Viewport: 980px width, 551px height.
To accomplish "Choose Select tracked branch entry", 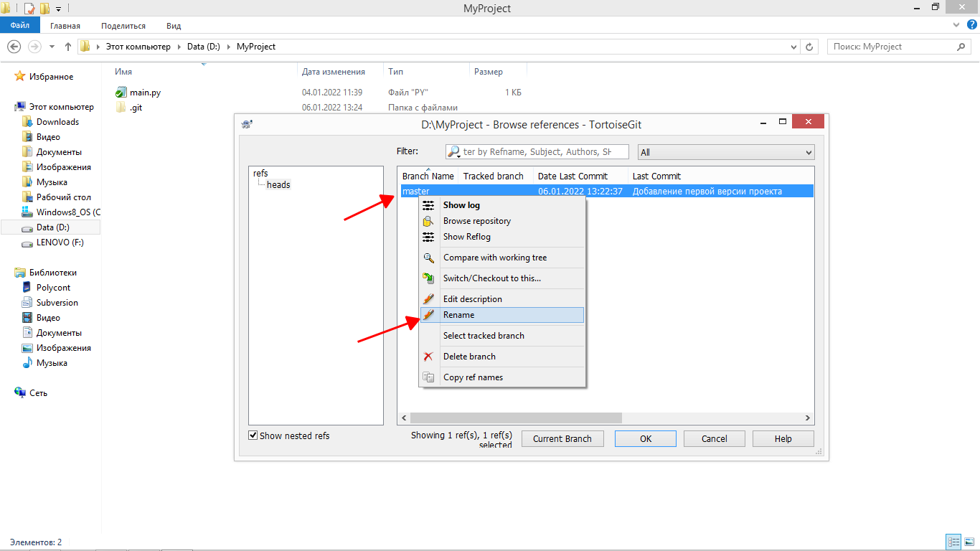I will [502, 336].
